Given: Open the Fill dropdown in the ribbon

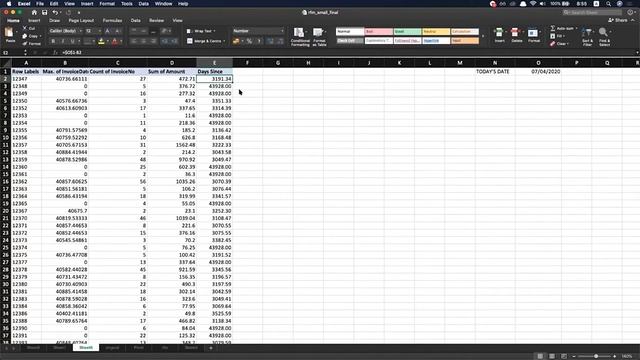Looking at the screenshot, I should 558,36.
